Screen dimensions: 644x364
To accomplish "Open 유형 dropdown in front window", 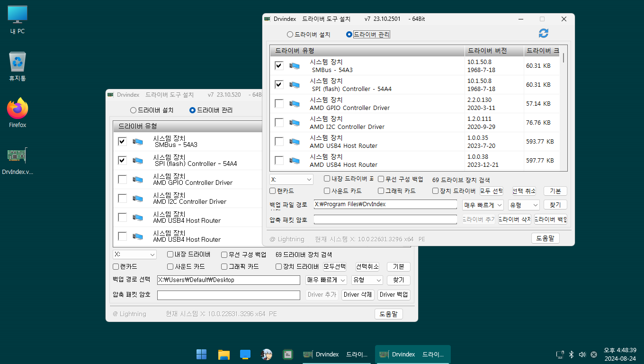I will tap(524, 205).
